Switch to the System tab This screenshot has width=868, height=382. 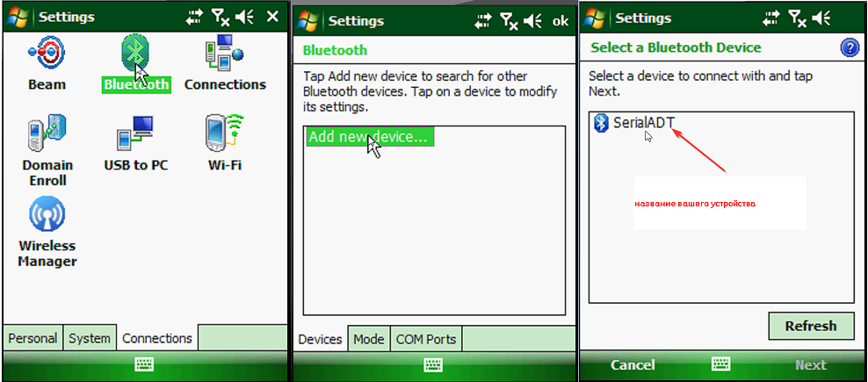coord(89,338)
